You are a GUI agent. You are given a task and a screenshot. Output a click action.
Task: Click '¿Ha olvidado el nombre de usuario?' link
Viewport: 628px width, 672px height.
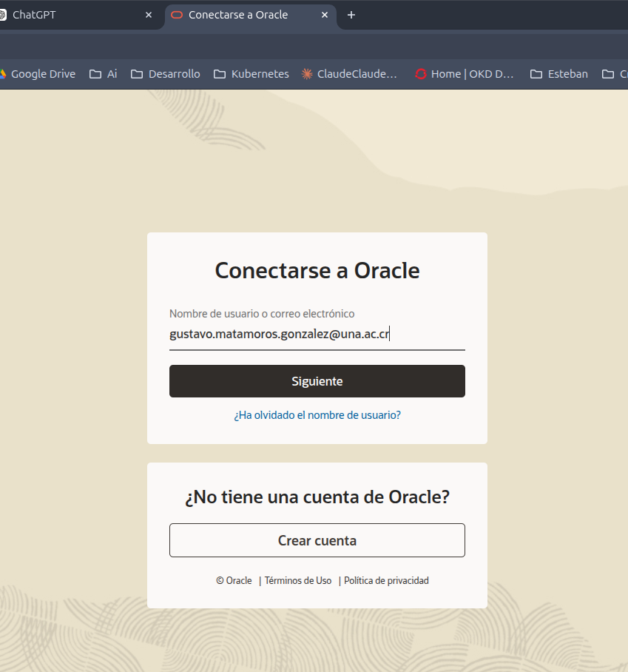coord(317,415)
